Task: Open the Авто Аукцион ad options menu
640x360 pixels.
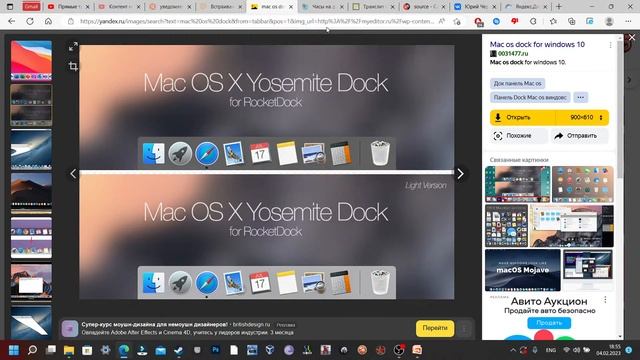Action: [x=605, y=300]
